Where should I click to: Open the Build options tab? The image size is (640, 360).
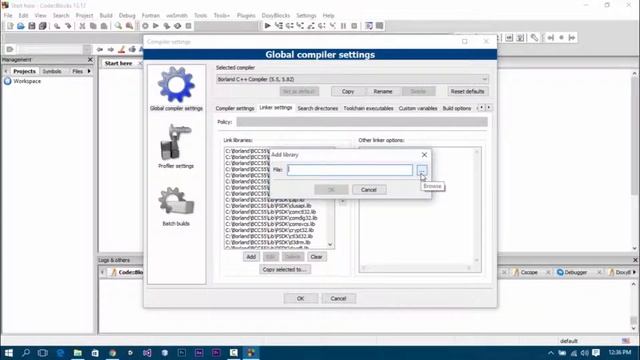tap(457, 108)
